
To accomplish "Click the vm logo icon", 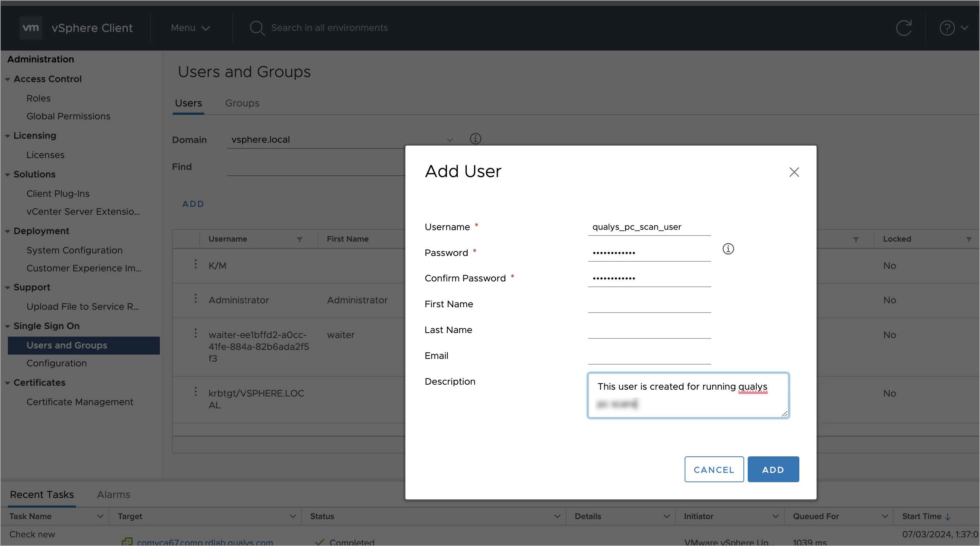I will 30,28.
